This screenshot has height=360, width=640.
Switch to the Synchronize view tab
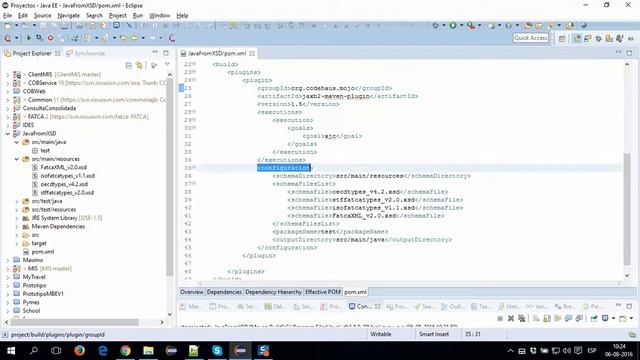(86, 53)
